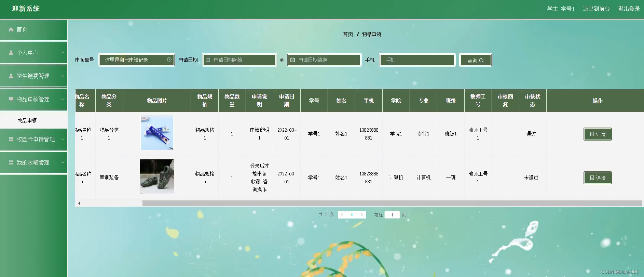Open the 学生缴费管理 sidebar menu

pyautogui.click(x=33, y=76)
